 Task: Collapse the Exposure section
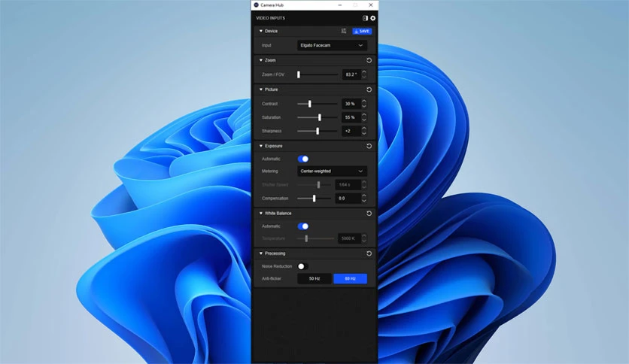click(261, 146)
